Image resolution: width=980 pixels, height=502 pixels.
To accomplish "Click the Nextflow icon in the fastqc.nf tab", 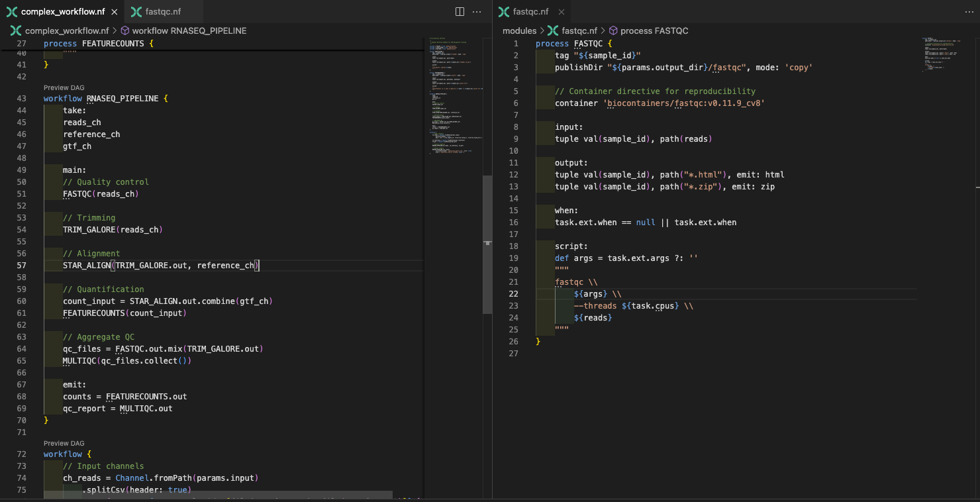I will coord(503,11).
